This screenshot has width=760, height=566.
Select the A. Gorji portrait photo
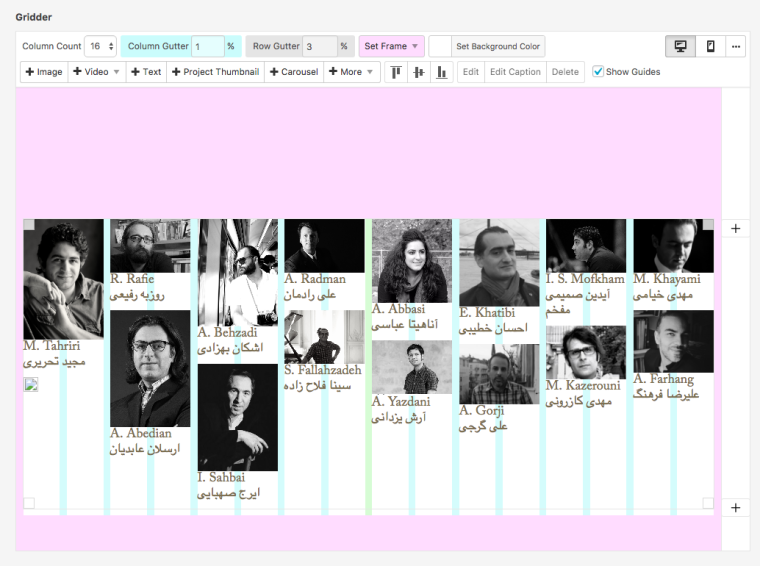pos(499,374)
